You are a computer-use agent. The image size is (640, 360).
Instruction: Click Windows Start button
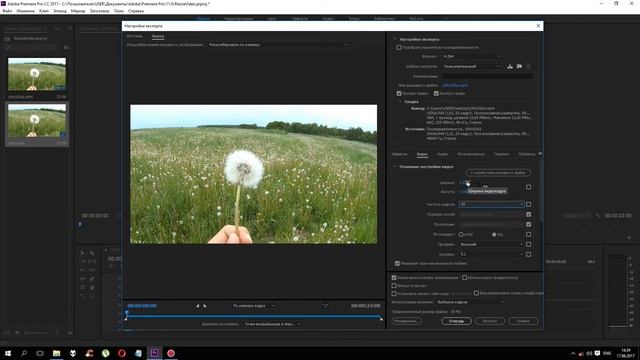[8, 353]
